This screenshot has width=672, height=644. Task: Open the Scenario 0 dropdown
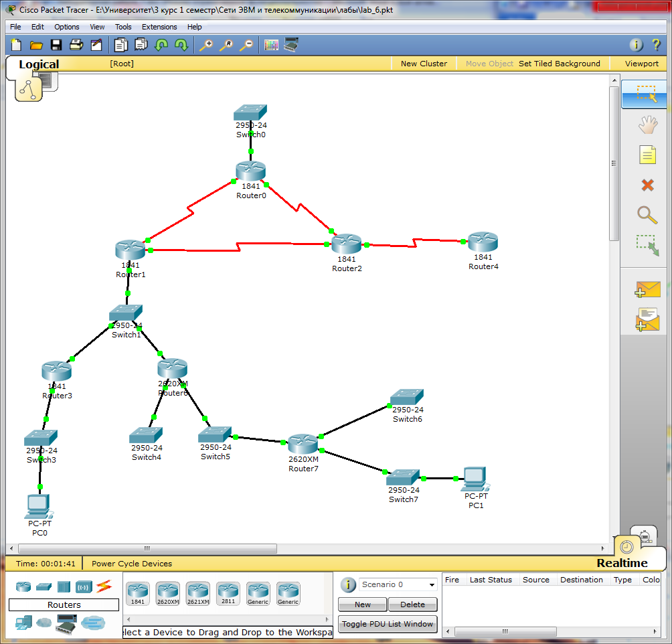398,584
